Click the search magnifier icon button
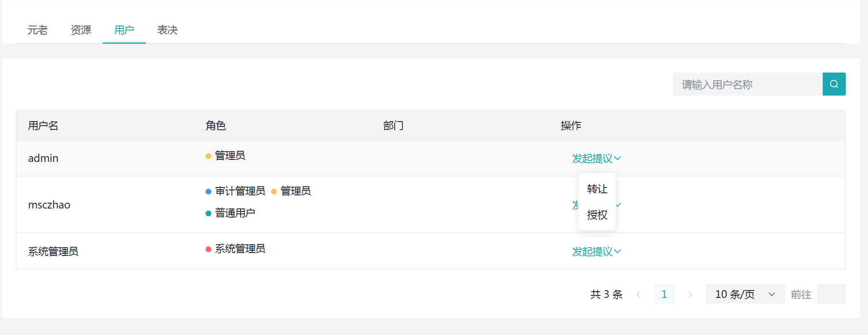The image size is (868, 335). [x=834, y=84]
